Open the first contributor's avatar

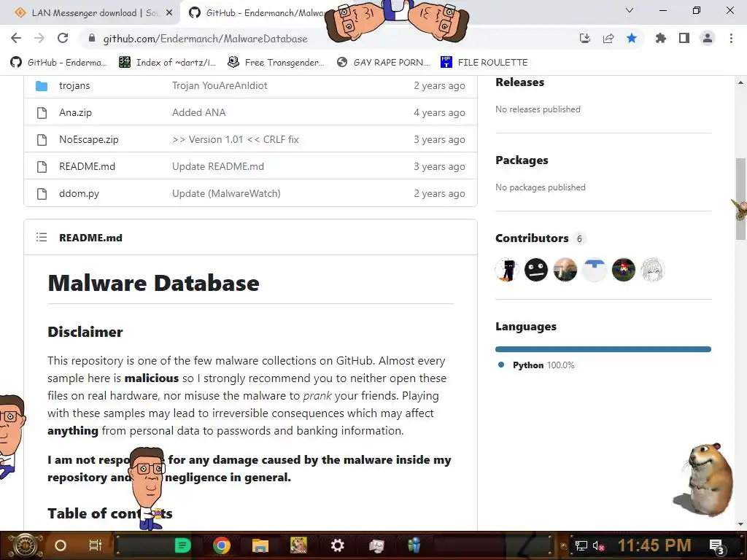pos(507,270)
